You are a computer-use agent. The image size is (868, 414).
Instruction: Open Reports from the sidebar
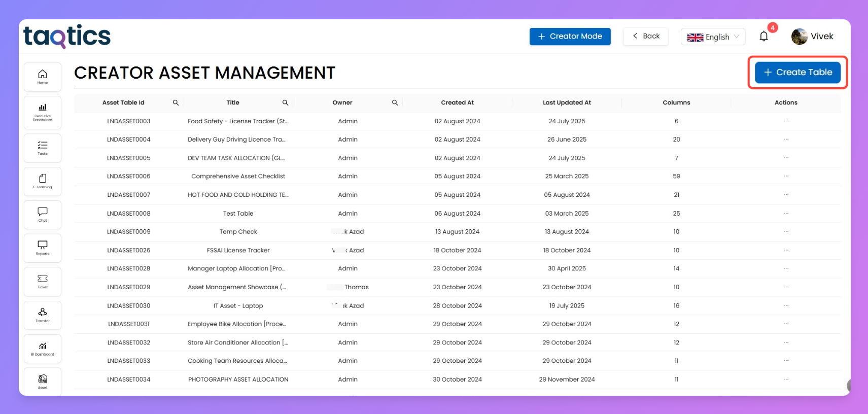click(43, 248)
